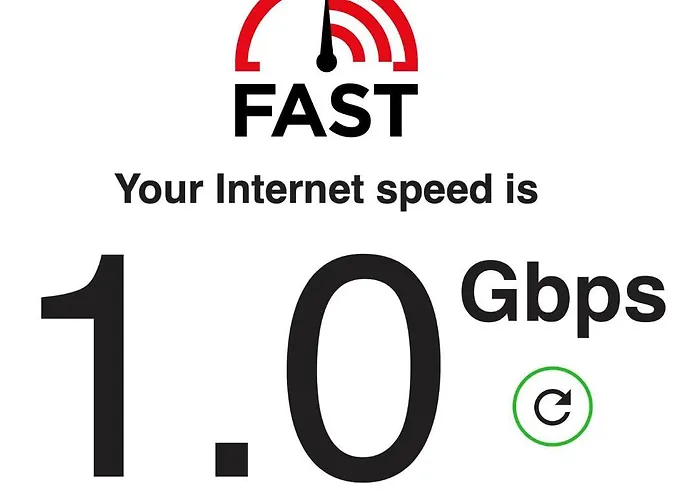Click the green ring around reload arrow

[553, 406]
